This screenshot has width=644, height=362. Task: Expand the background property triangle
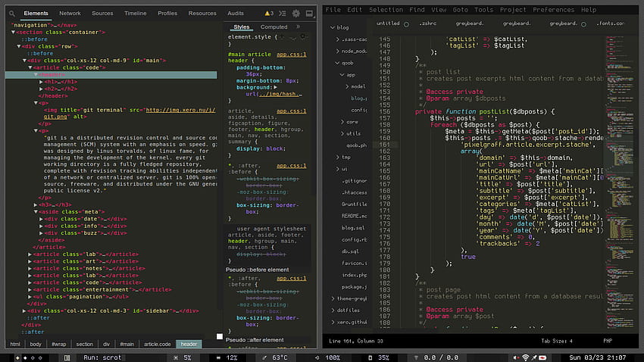click(x=275, y=87)
